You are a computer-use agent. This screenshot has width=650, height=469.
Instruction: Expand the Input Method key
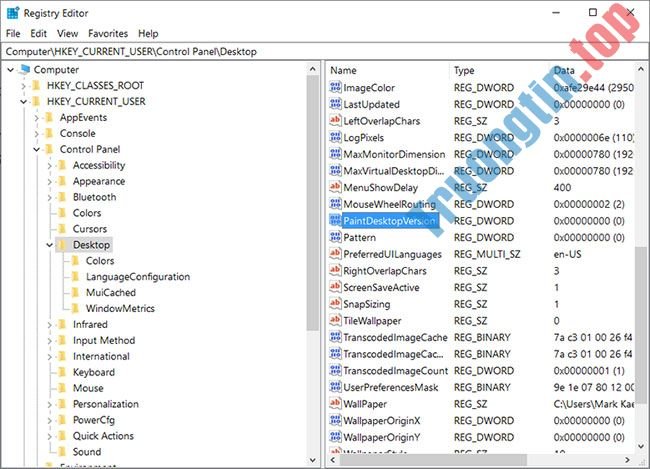[49, 340]
